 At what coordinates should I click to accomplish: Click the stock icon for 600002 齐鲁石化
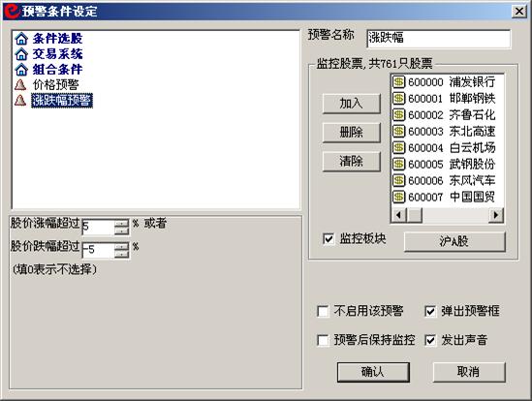pyautogui.click(x=399, y=114)
